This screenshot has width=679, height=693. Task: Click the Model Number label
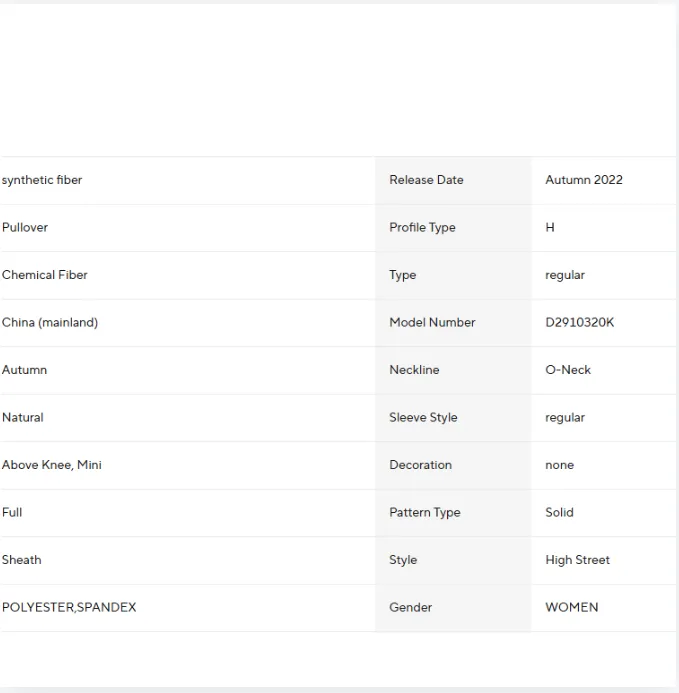tap(432, 323)
